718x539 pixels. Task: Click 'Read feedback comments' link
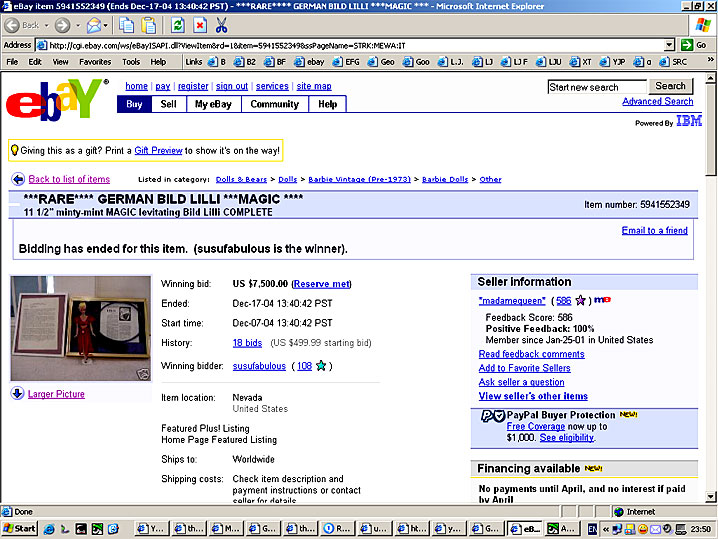coord(532,354)
